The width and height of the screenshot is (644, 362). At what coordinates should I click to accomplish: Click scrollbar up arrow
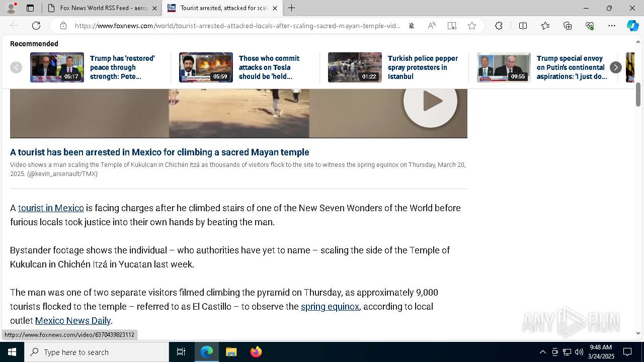pyautogui.click(x=638, y=41)
